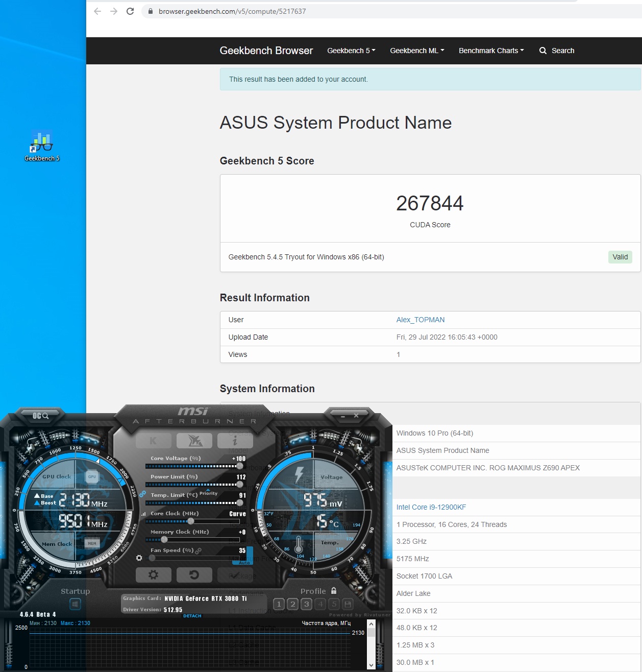Click the NVIDIA GeForce RTX 3080 Ti card name

point(206,598)
